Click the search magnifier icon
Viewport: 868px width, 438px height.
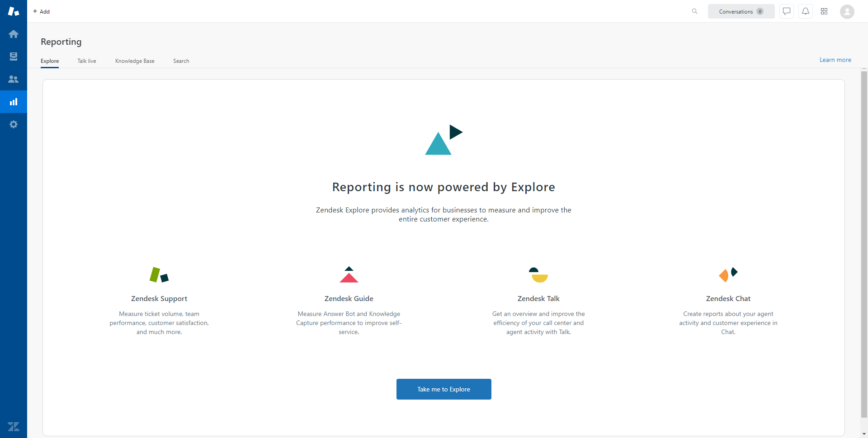(x=694, y=11)
